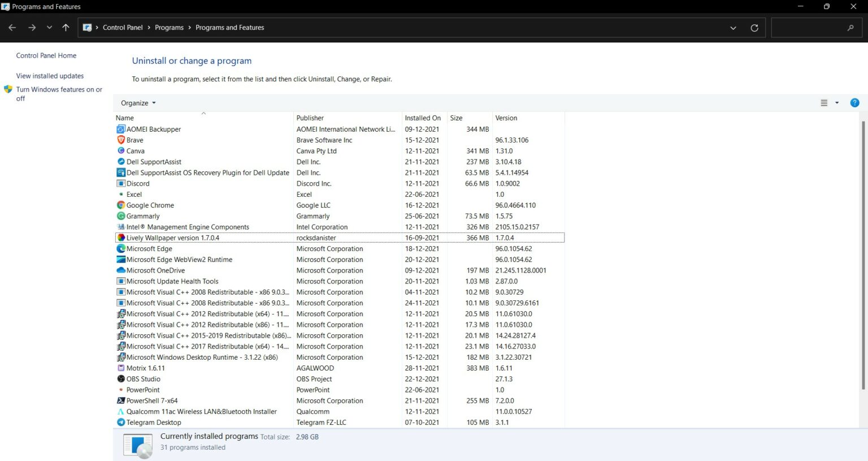Show recent locations dropdown
The image size is (868, 461).
point(49,28)
